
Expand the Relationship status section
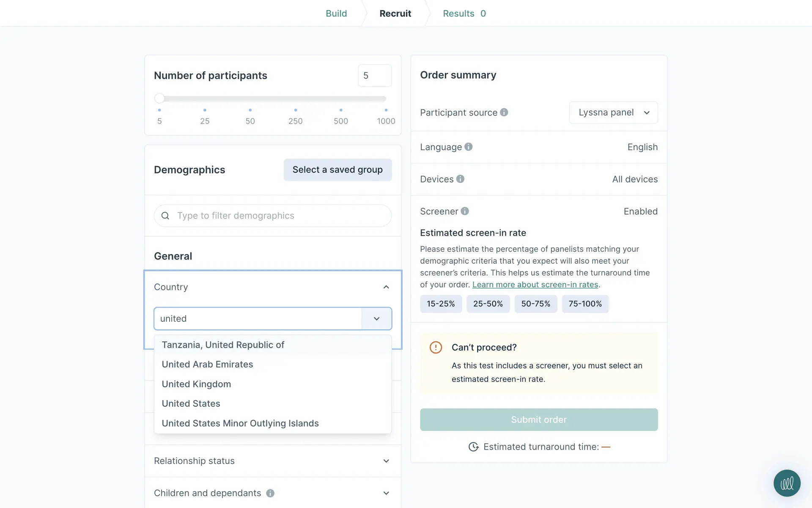tap(386, 461)
